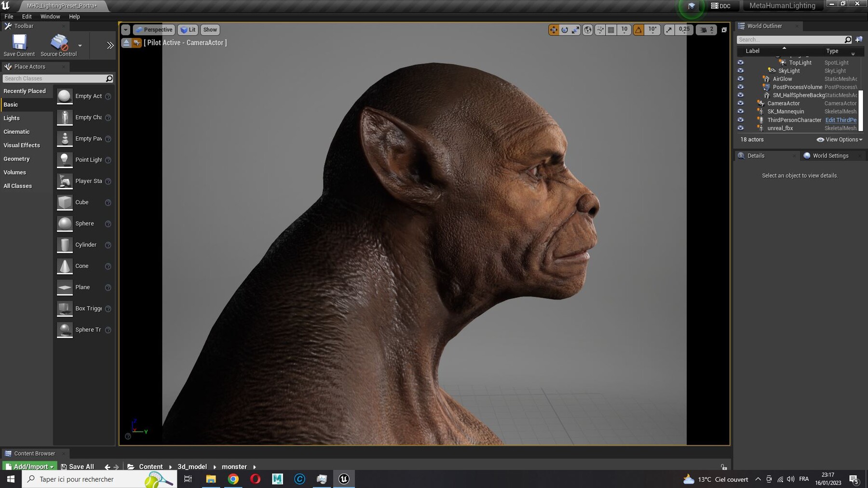The image size is (868, 488).
Task: Toggle snap-to-grid in the viewport toolbar
Action: tap(610, 30)
